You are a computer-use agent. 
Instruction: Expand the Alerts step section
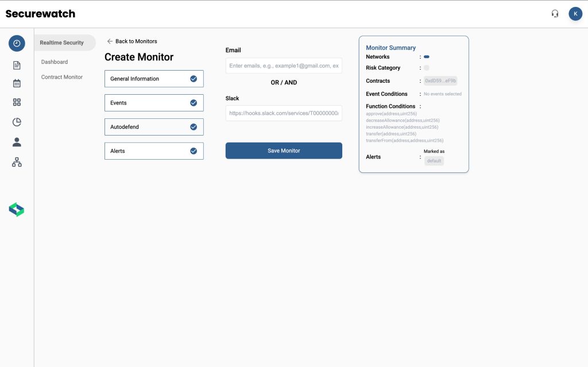point(153,151)
